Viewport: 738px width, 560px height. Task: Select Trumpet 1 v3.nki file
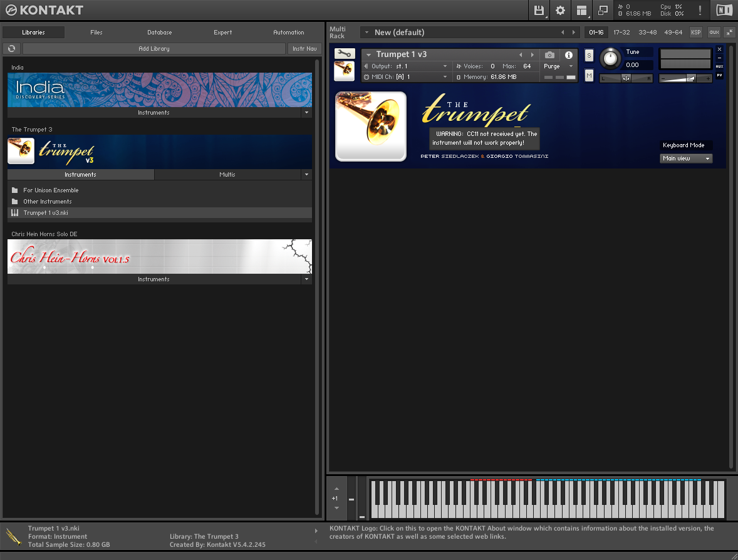coord(160,213)
